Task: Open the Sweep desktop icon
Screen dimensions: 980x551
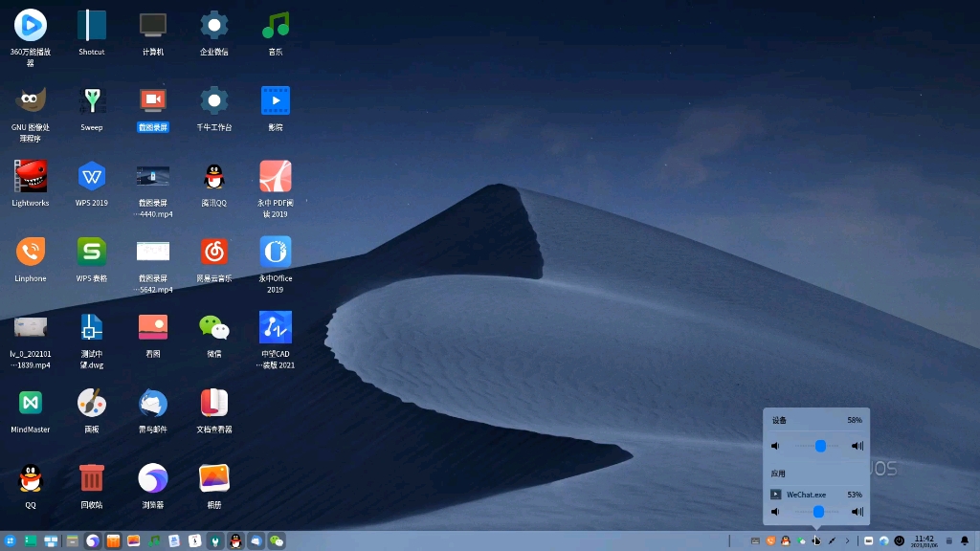Action: (92, 100)
